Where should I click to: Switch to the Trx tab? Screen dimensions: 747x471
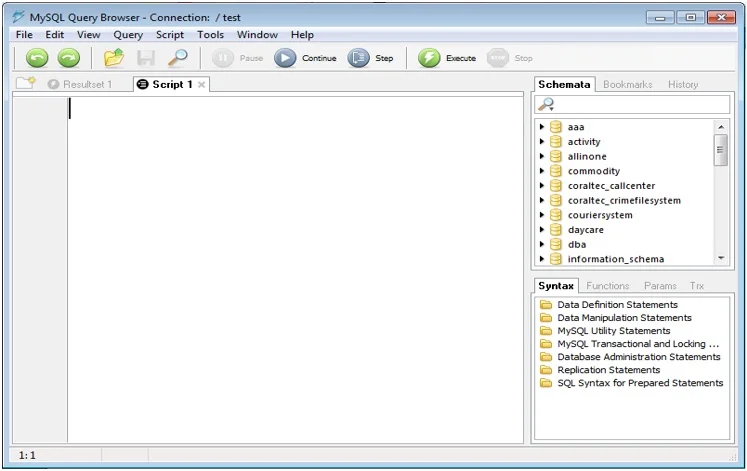pos(697,286)
